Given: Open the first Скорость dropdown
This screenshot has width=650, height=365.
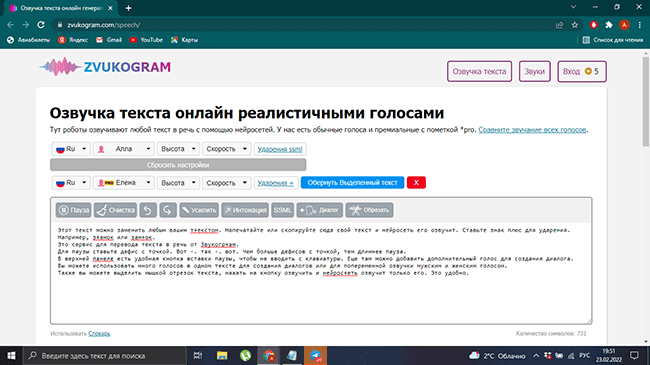Looking at the screenshot, I should coord(226,149).
